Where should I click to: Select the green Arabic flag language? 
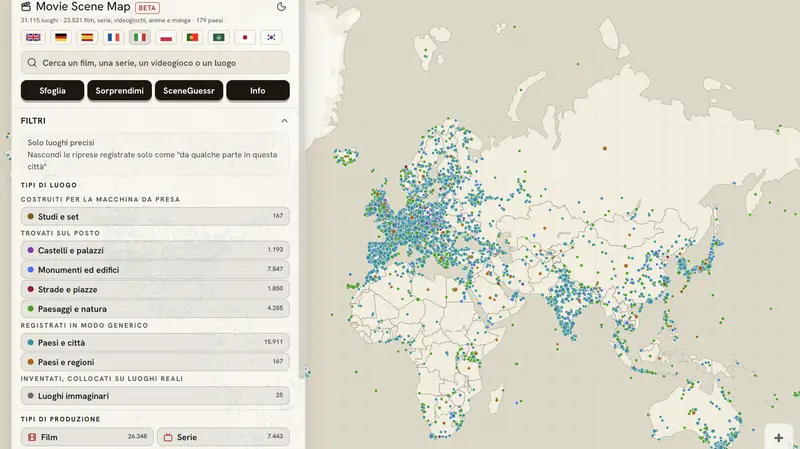[x=219, y=37]
